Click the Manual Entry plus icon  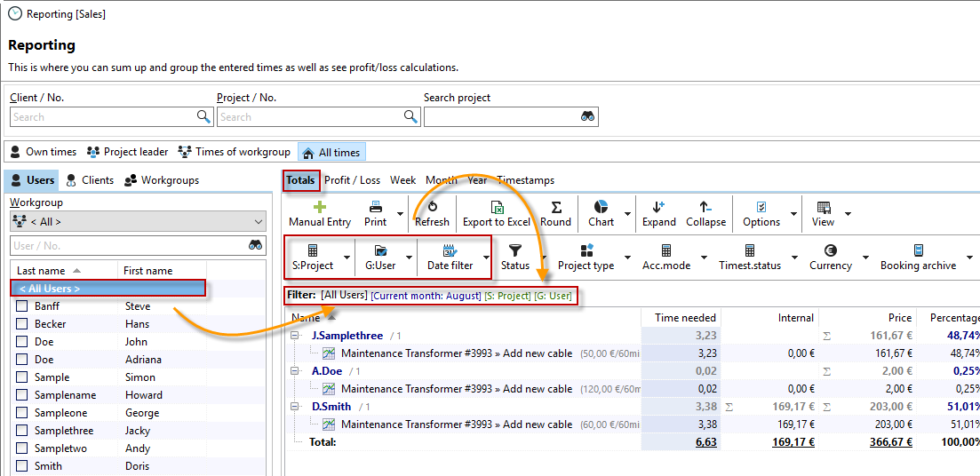pyautogui.click(x=320, y=206)
